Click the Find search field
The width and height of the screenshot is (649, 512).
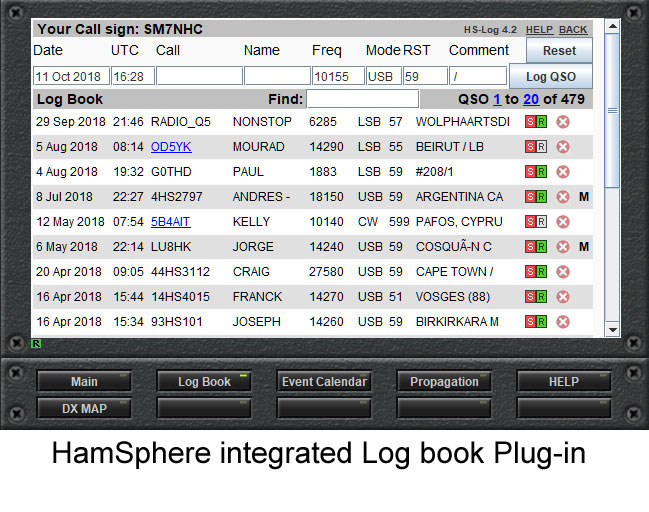pos(362,99)
